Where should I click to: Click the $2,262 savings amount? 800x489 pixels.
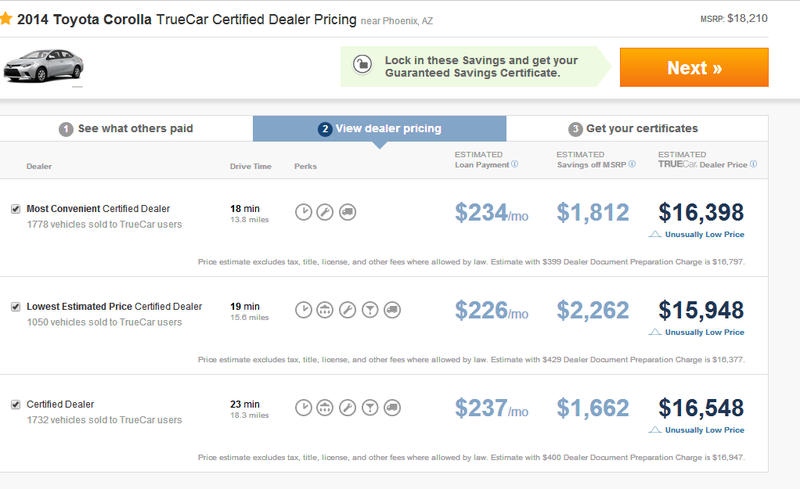(x=593, y=310)
